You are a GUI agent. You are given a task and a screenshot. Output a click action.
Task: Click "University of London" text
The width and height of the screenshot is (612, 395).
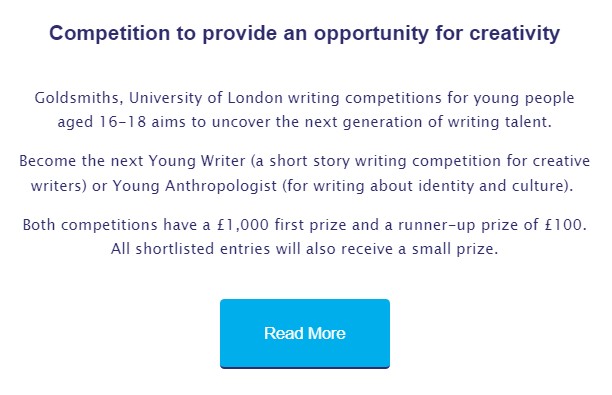pyautogui.click(x=206, y=98)
